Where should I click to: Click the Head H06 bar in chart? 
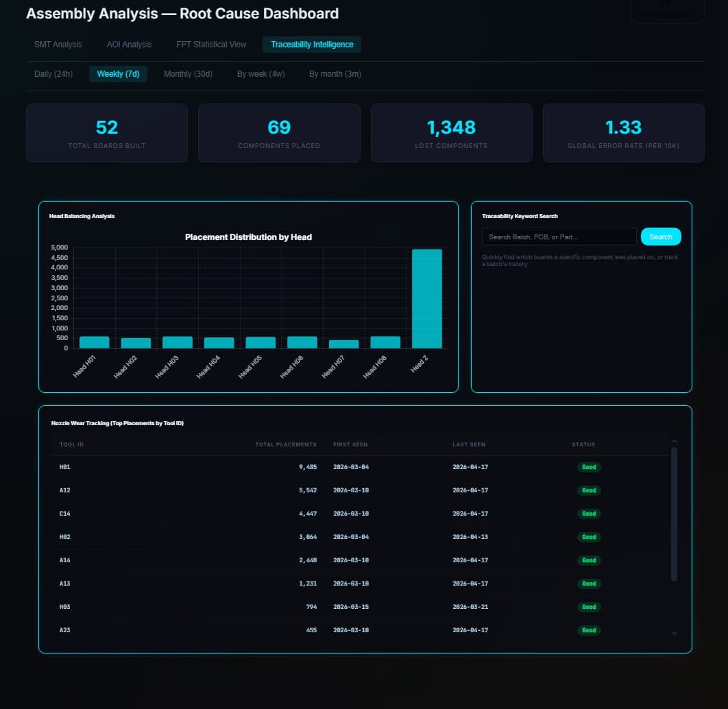(302, 342)
